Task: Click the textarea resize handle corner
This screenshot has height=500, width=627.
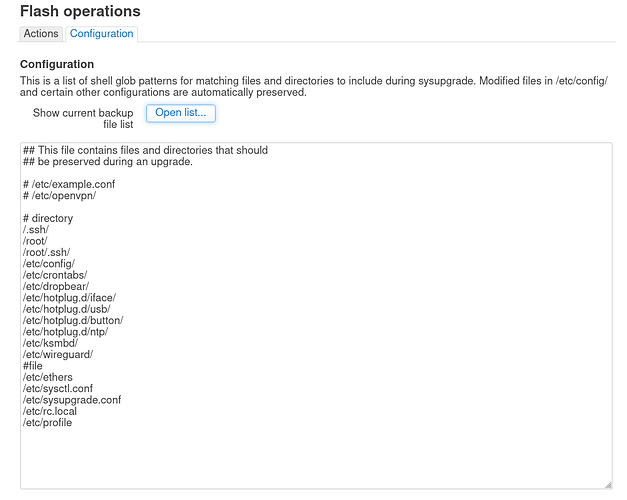Action: (608, 485)
